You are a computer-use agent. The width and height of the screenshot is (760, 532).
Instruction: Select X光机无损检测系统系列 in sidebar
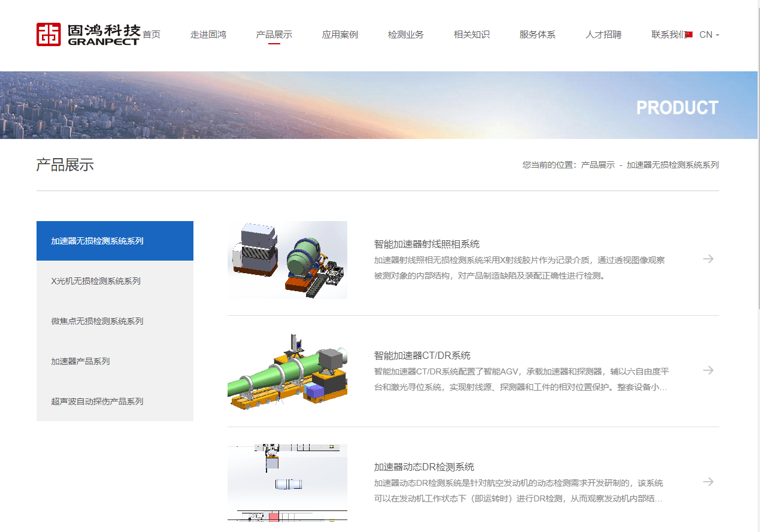pos(96,281)
